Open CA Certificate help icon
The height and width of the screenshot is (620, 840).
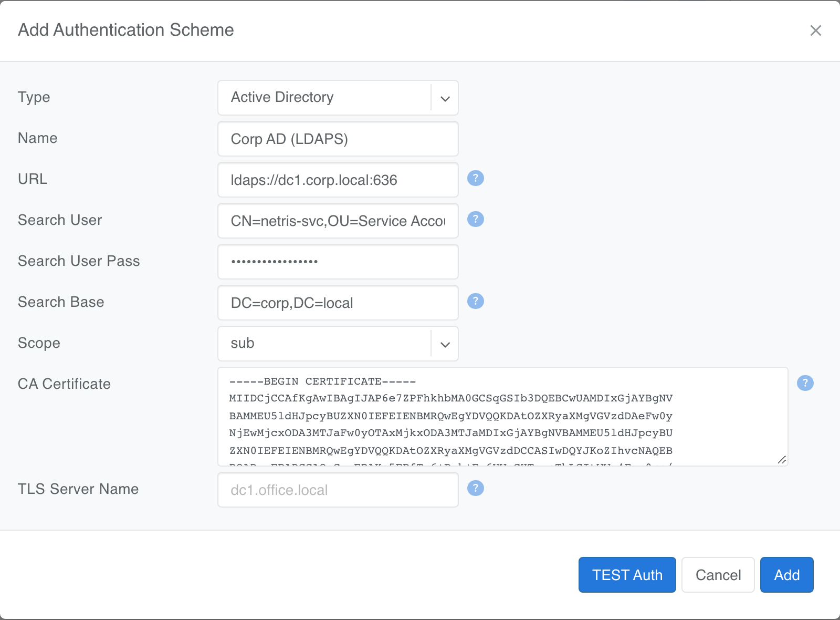(805, 383)
